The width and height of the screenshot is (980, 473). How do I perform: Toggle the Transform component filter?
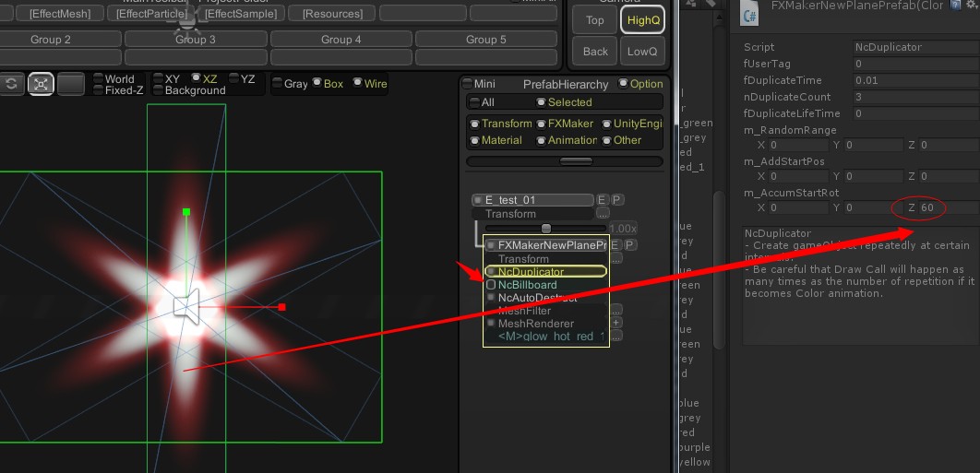coord(501,124)
